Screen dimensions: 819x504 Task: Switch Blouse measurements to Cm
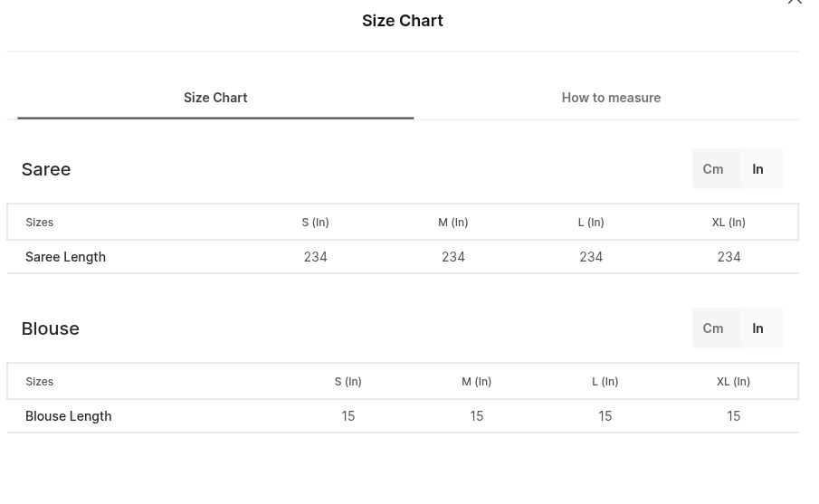pos(713,328)
